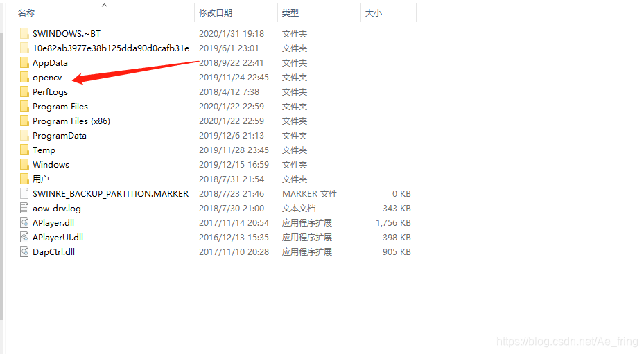Click the 905 KB size value
644x354 pixels.
[x=397, y=251]
